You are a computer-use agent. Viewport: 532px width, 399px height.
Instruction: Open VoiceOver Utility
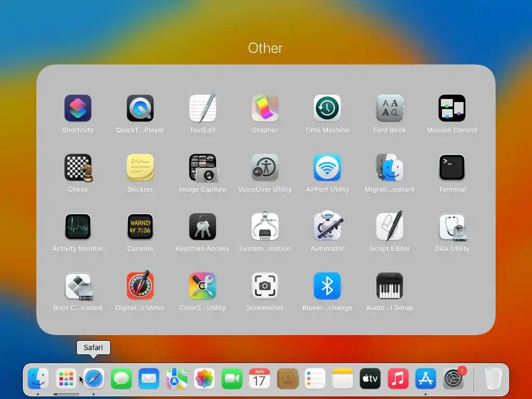coord(265,168)
